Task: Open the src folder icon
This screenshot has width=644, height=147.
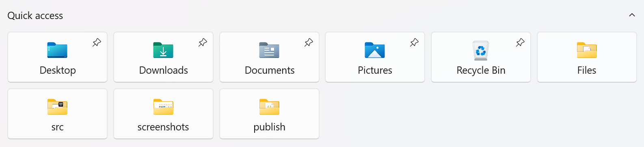Action: 57,107
